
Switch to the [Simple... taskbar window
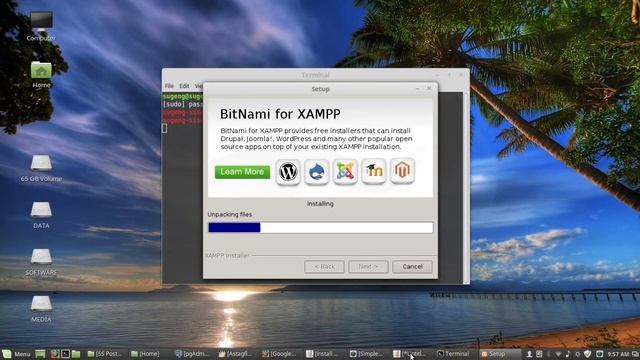coord(367,354)
